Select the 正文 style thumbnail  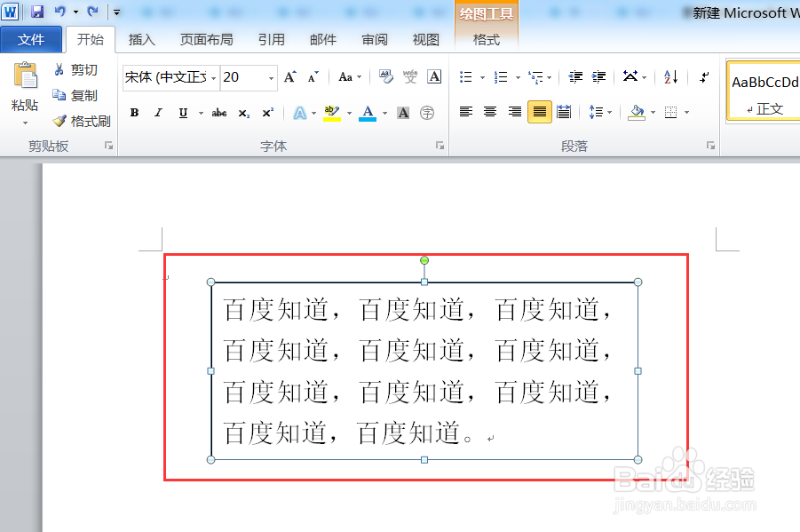[764, 91]
